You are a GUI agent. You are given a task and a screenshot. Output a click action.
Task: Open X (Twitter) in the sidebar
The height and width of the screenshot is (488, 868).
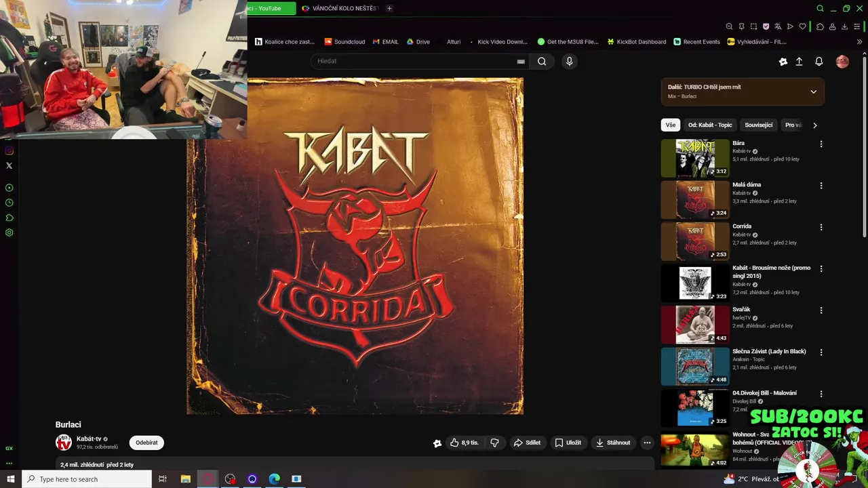pos(9,165)
